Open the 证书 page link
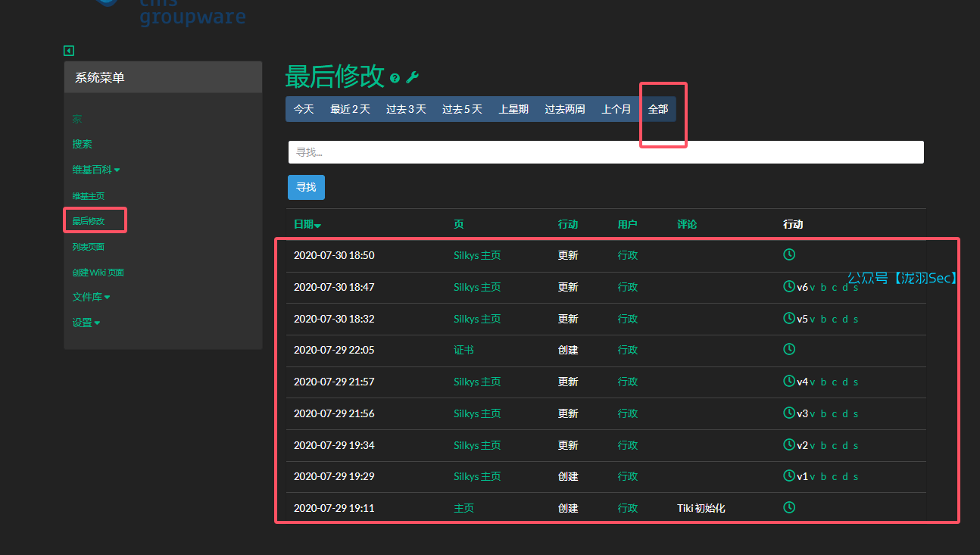980x555 pixels. coord(463,350)
